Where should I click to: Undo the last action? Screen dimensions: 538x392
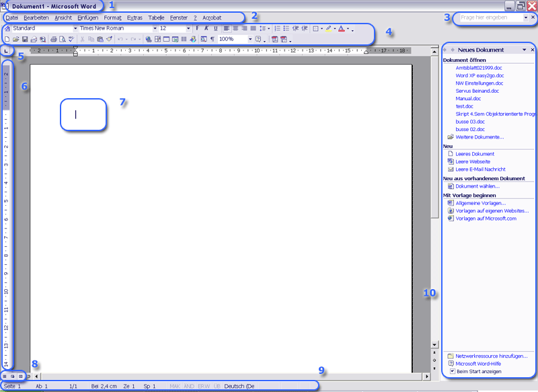click(120, 39)
